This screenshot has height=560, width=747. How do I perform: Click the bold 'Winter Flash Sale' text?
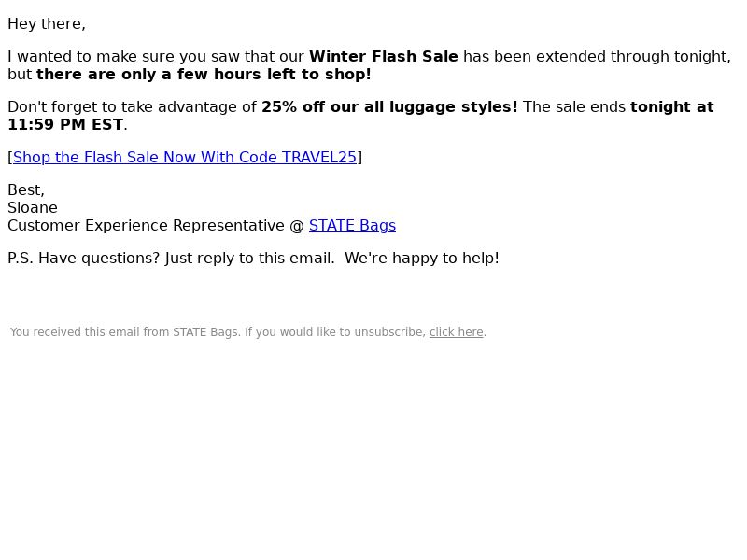[384, 56]
